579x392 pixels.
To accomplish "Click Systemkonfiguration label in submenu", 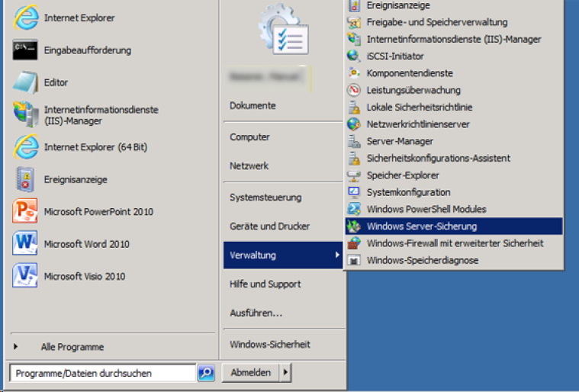I will pyautogui.click(x=408, y=192).
